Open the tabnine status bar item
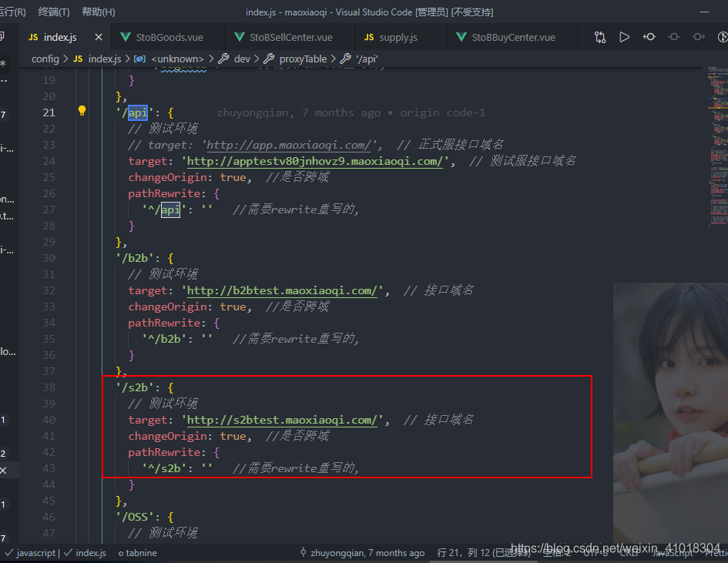 pyautogui.click(x=137, y=553)
